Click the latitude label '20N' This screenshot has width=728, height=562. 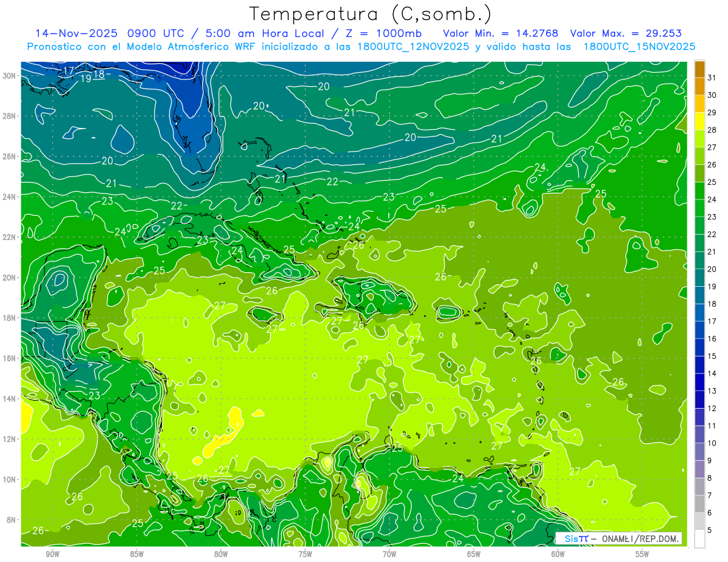pos(9,278)
